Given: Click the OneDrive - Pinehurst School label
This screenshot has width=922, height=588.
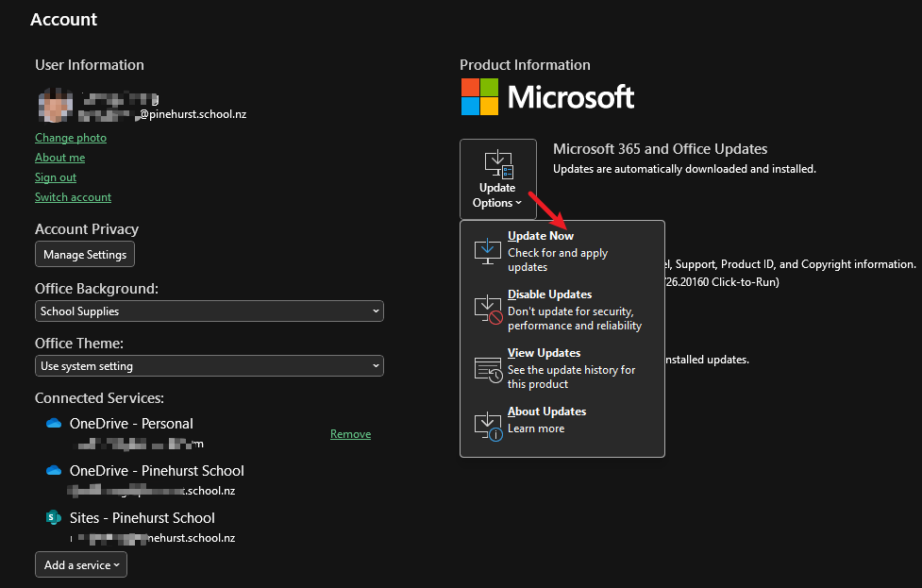Looking at the screenshot, I should 157,471.
